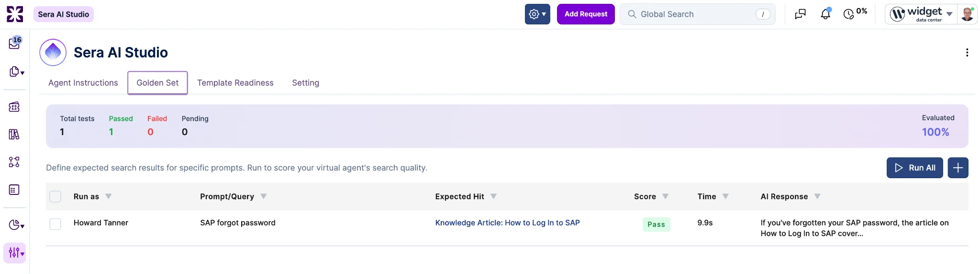Click the Add Request button

586,14
